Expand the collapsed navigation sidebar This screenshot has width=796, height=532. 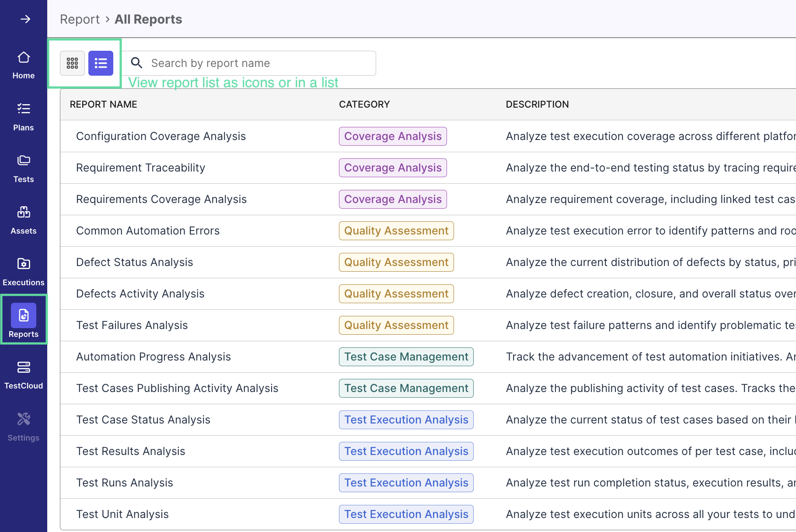coord(25,19)
